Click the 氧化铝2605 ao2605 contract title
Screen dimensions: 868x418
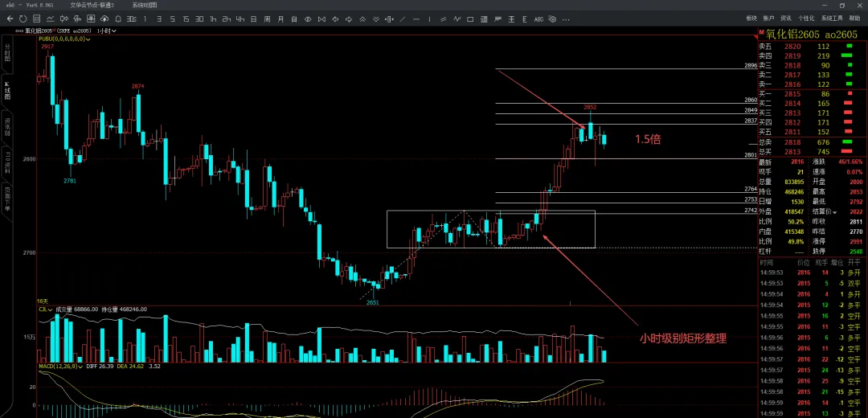[812, 35]
